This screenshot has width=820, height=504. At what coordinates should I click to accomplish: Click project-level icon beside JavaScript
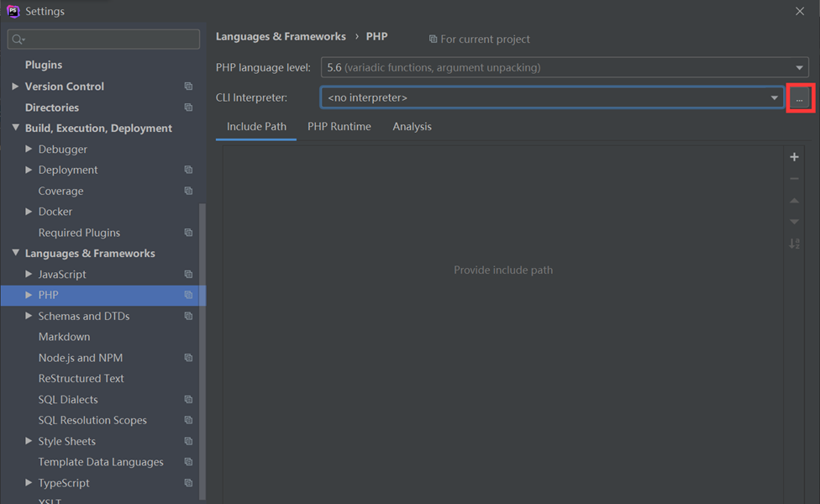point(188,275)
